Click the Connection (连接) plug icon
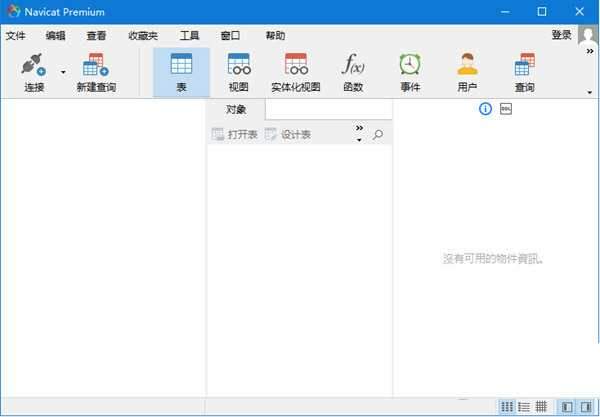This screenshot has height=417, width=600. click(x=34, y=68)
